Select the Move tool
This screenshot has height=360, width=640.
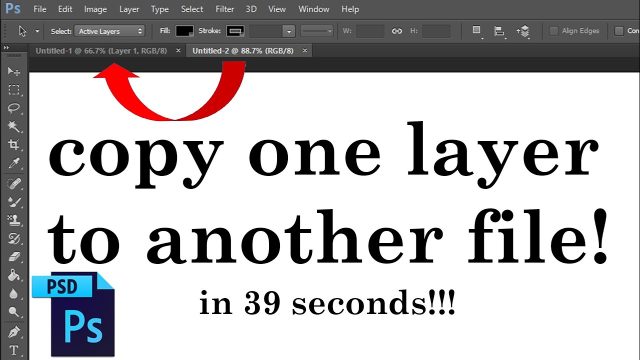pyautogui.click(x=13, y=71)
